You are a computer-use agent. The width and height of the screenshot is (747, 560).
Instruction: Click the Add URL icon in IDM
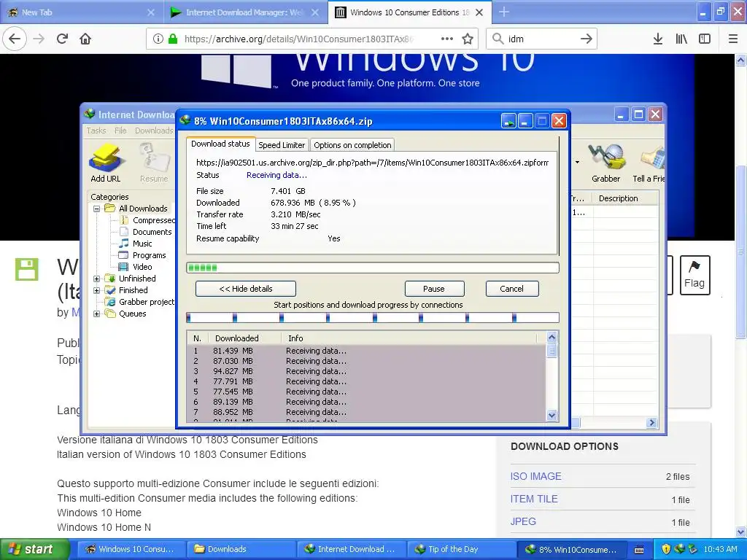pos(106,163)
